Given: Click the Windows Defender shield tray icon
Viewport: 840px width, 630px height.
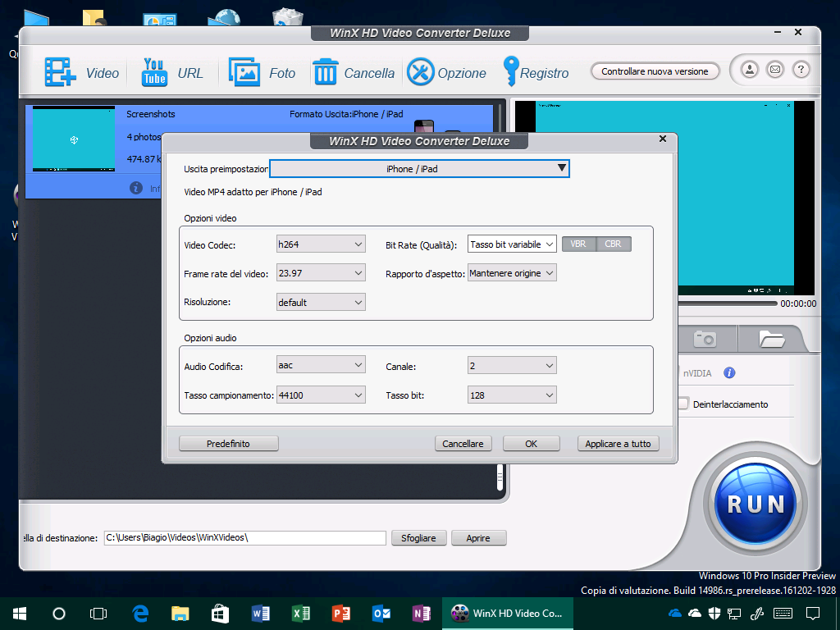Looking at the screenshot, I should 714,614.
